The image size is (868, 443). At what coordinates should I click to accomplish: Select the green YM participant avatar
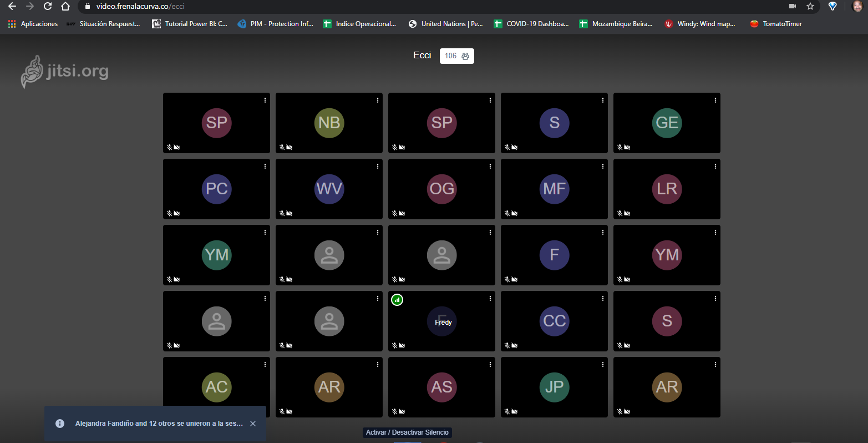click(x=217, y=255)
